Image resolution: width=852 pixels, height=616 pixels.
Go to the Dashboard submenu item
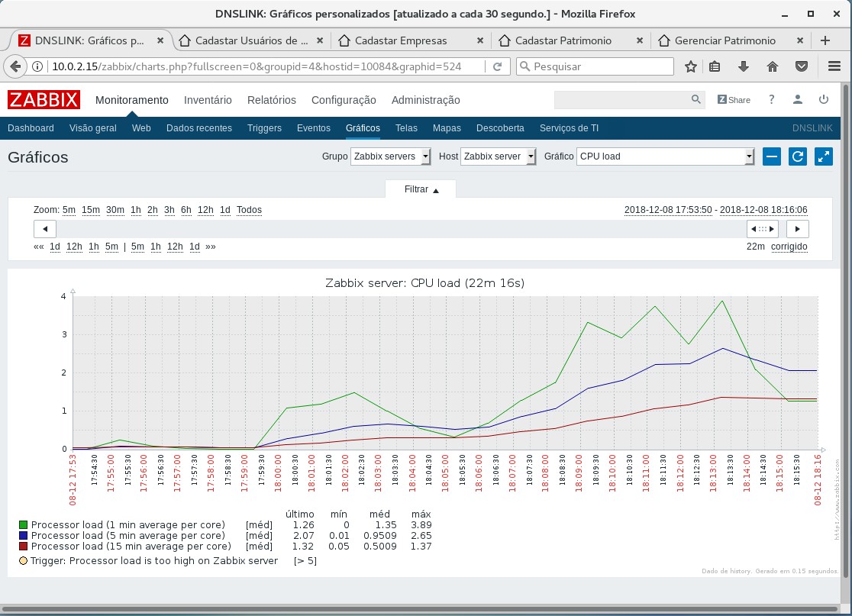(x=31, y=128)
